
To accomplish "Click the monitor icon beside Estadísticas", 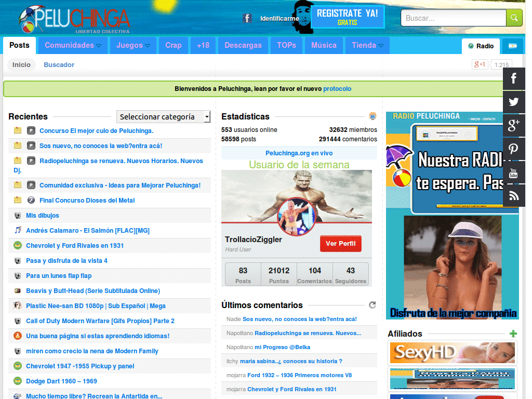I will point(373,116).
